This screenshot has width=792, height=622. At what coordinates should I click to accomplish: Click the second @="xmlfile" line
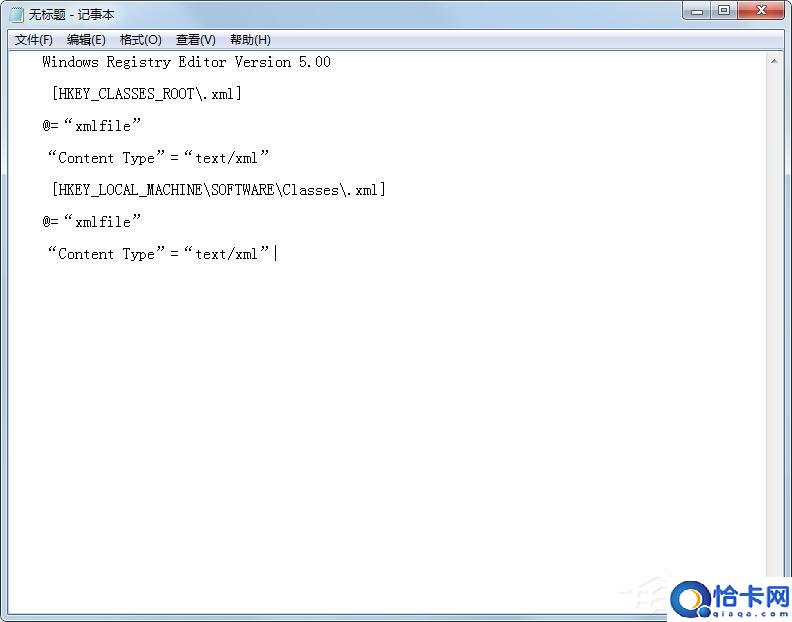[x=92, y=221]
